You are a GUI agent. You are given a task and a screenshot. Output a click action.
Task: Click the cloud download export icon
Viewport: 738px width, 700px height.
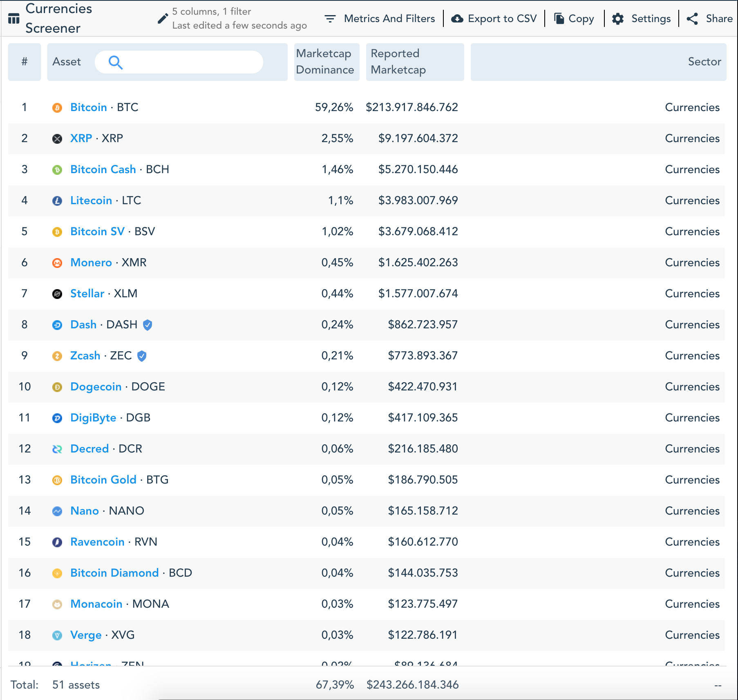457,18
